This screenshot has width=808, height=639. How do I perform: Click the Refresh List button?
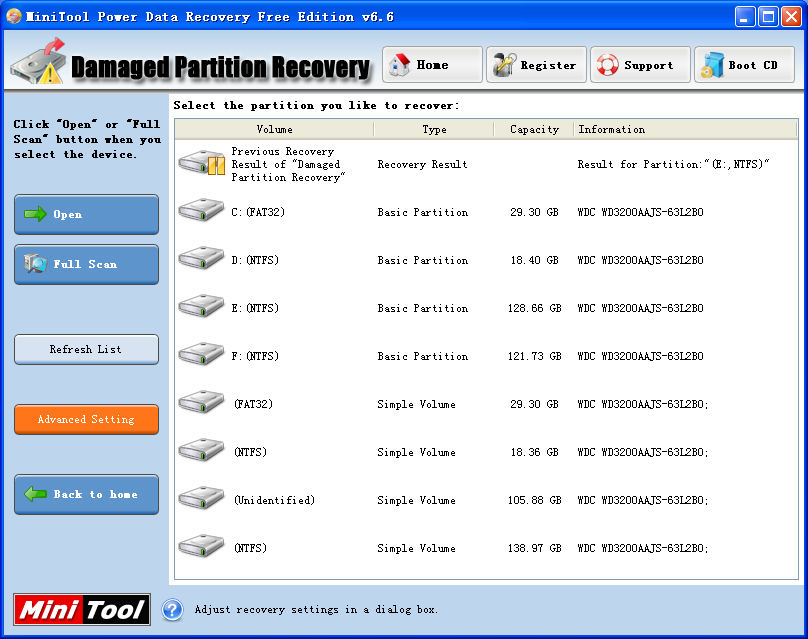86,349
